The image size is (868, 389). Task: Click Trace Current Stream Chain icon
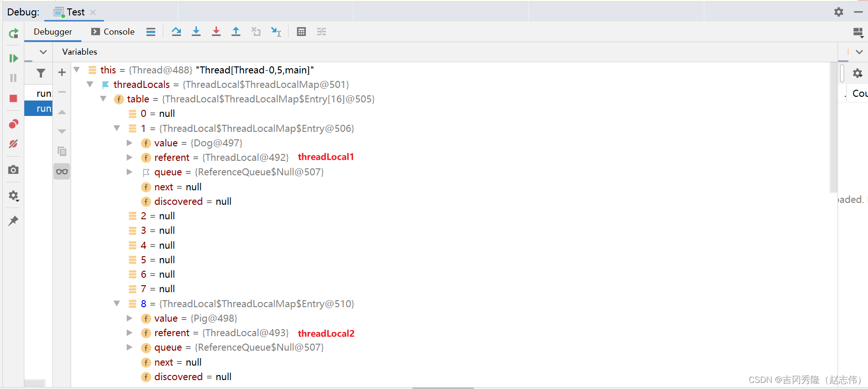(x=321, y=32)
